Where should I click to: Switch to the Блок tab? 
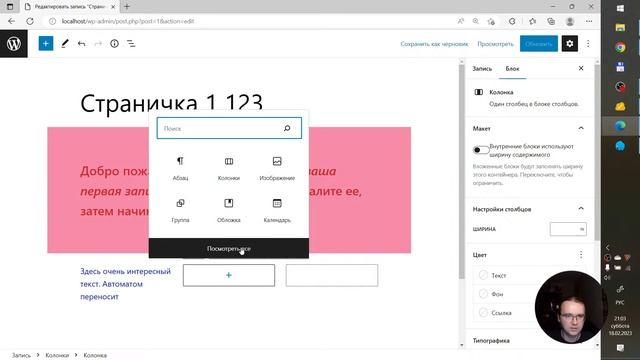pyautogui.click(x=512, y=69)
